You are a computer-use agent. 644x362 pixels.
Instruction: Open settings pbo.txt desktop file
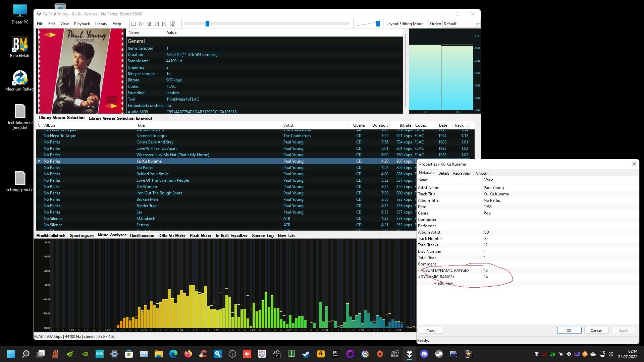pos(20,181)
